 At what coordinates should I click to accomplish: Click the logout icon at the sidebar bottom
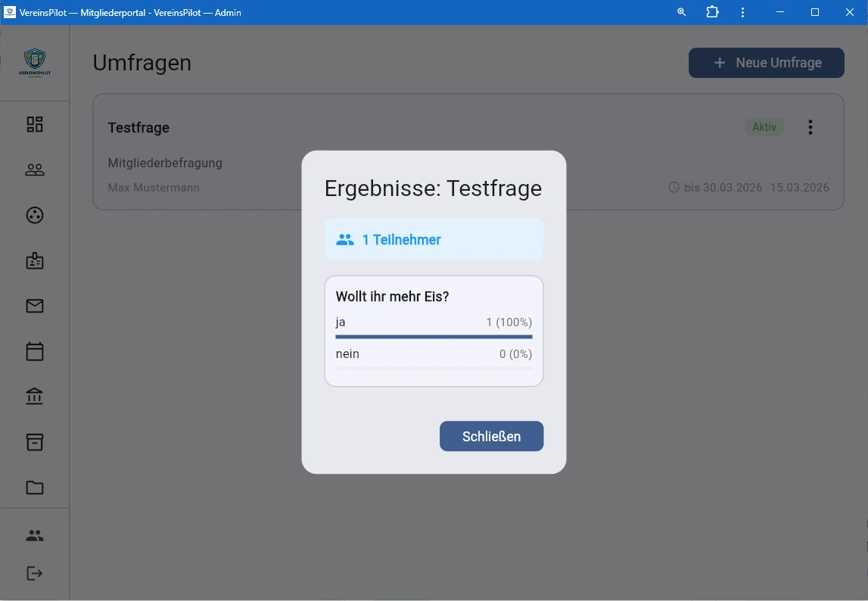click(34, 573)
